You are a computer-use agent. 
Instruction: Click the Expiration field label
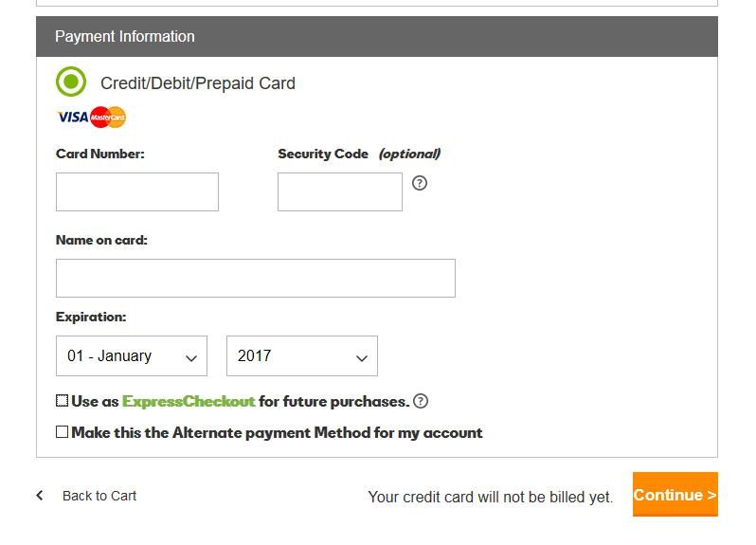pos(91,317)
